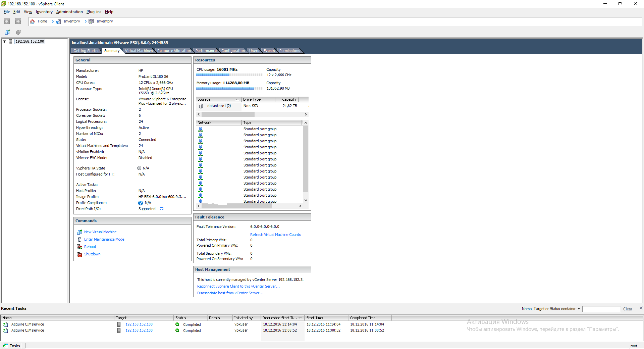
Task: Go back with the navigation back arrow
Action: pos(7,21)
